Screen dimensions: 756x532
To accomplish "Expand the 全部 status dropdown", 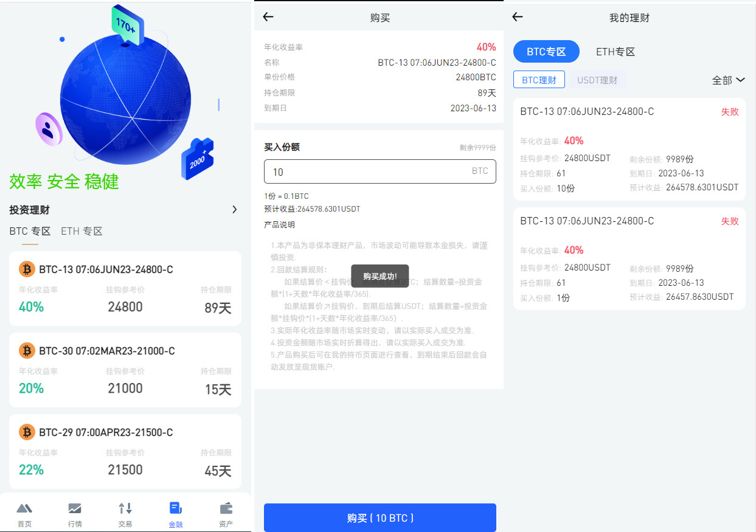I will point(729,80).
